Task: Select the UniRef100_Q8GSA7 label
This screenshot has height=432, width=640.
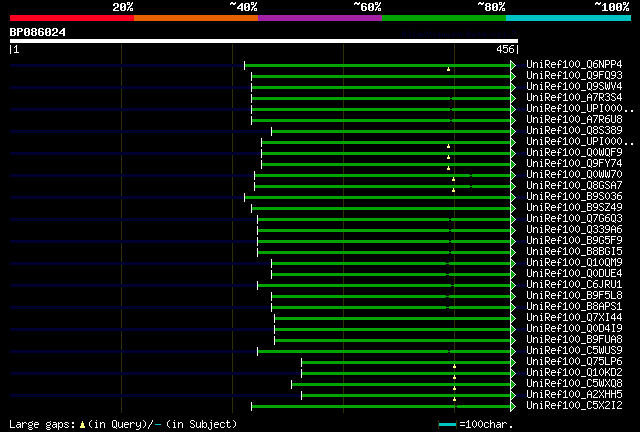Action: pos(574,186)
